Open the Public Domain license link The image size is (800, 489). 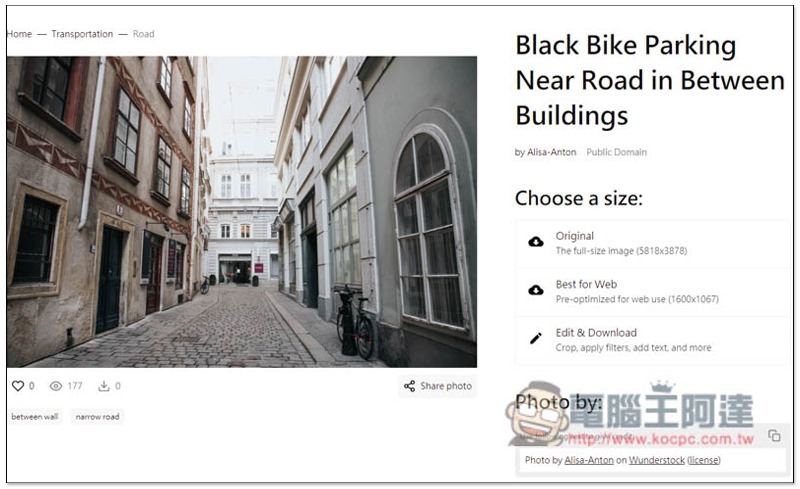616,152
